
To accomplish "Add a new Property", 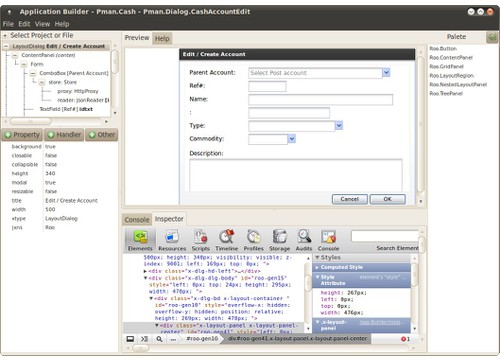I will [22, 135].
